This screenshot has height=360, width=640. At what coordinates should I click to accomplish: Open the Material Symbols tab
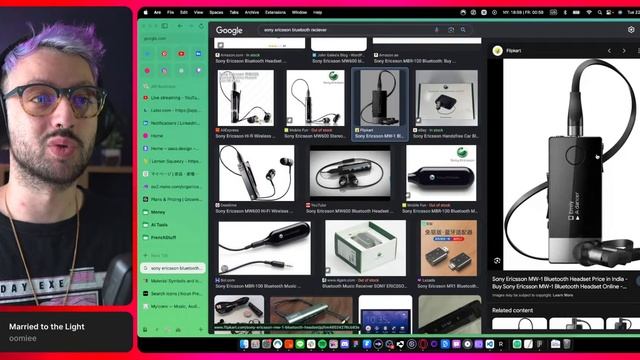[173, 281]
